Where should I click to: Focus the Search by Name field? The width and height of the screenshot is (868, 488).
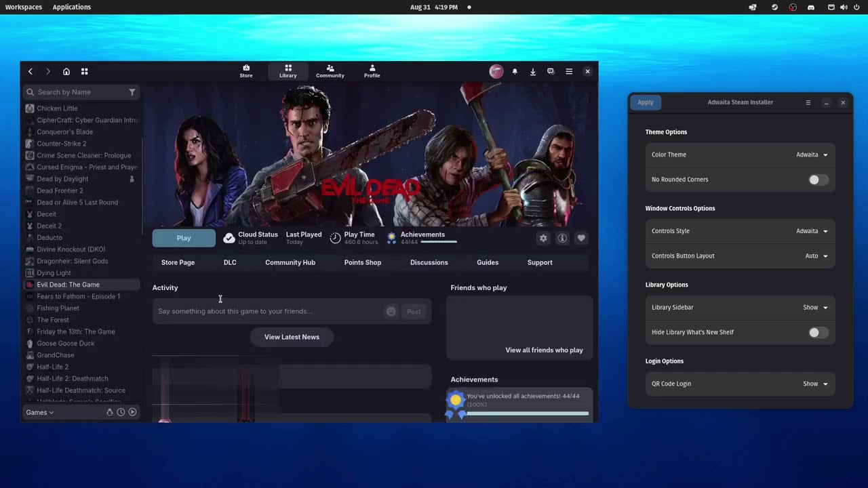(x=81, y=92)
